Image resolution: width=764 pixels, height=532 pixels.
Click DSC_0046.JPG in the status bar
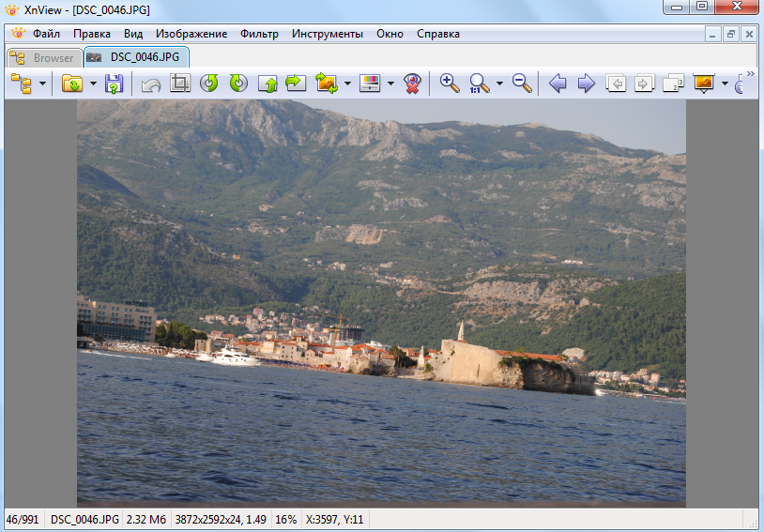84,520
